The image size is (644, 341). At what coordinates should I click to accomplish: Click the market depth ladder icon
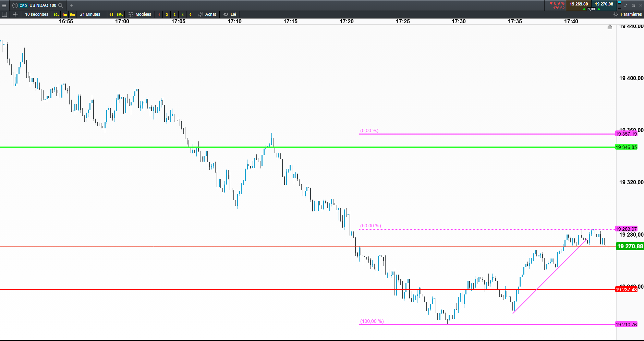click(619, 5)
